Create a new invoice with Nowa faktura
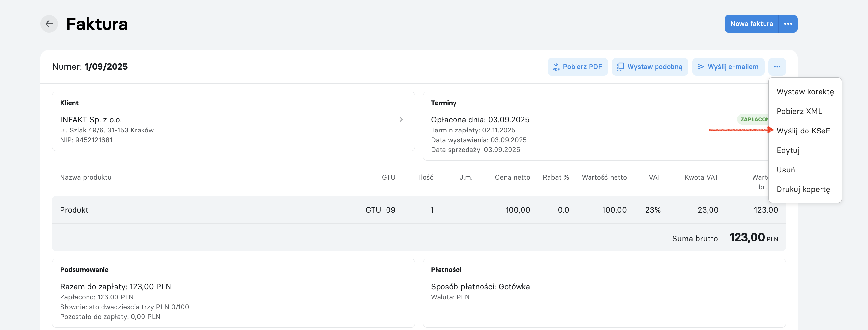This screenshot has height=330, width=868. tap(752, 24)
